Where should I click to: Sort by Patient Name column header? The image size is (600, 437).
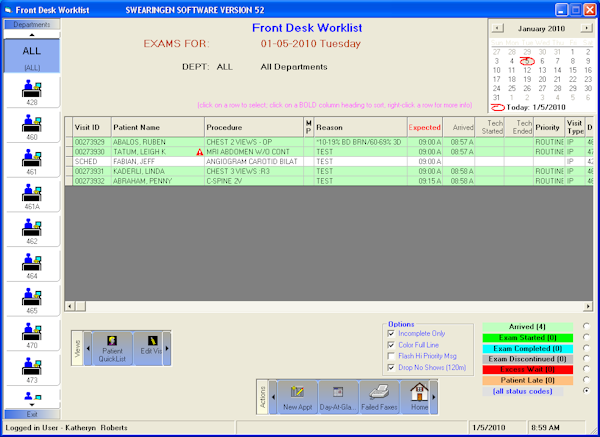click(158, 127)
